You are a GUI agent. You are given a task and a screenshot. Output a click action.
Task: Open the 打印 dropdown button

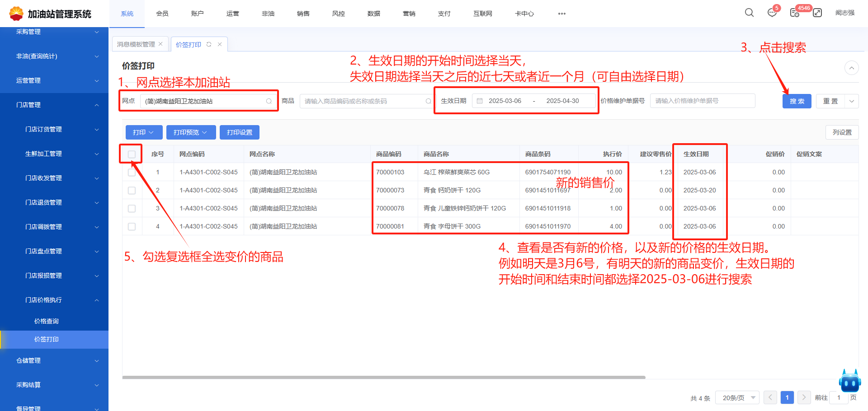(x=143, y=132)
